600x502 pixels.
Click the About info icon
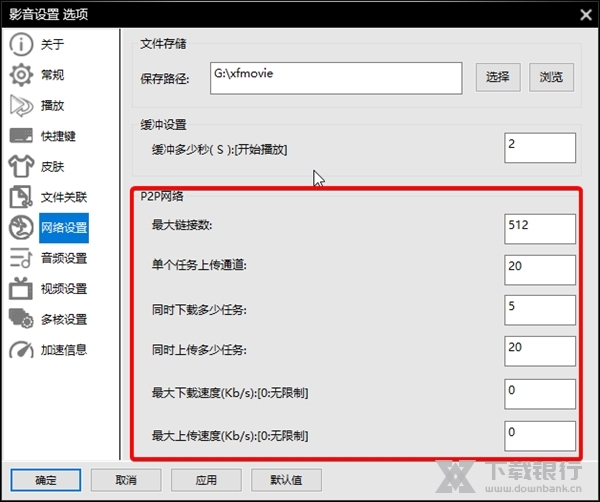21,44
